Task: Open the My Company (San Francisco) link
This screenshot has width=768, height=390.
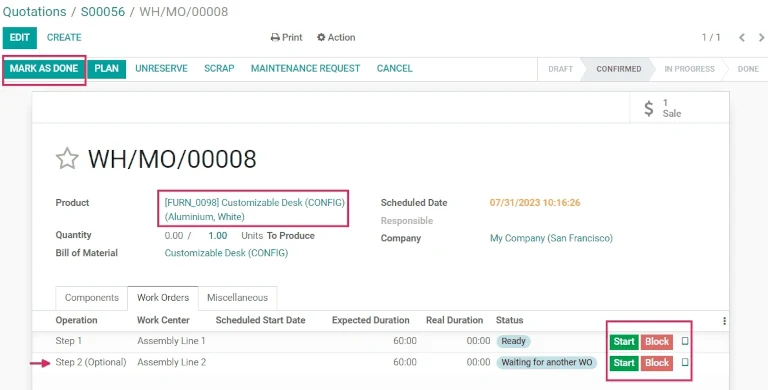Action: [x=552, y=239]
